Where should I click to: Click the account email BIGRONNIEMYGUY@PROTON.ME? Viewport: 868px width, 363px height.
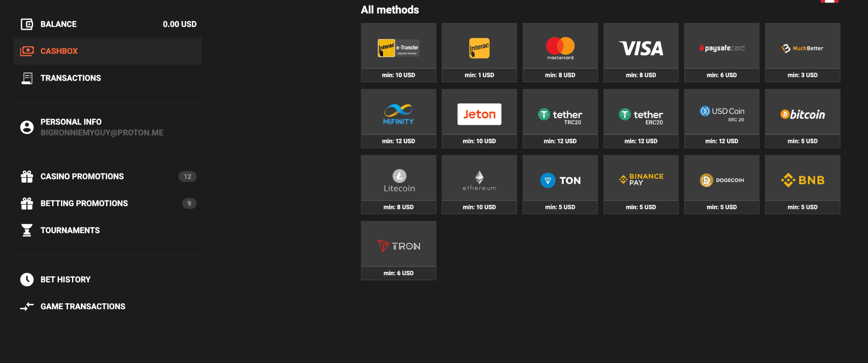pos(102,133)
